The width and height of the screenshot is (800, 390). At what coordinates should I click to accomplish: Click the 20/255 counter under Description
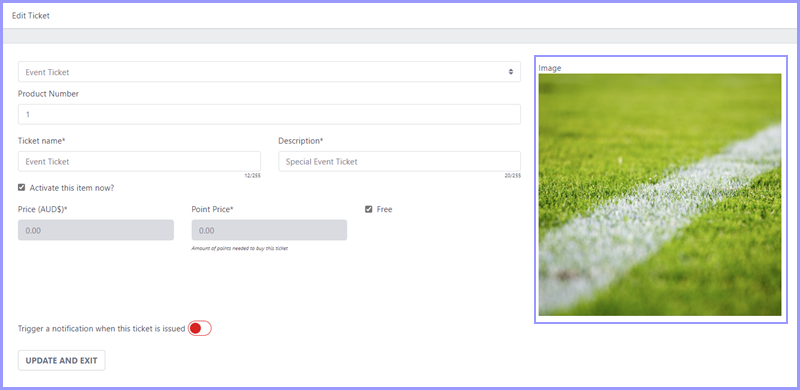(x=513, y=176)
